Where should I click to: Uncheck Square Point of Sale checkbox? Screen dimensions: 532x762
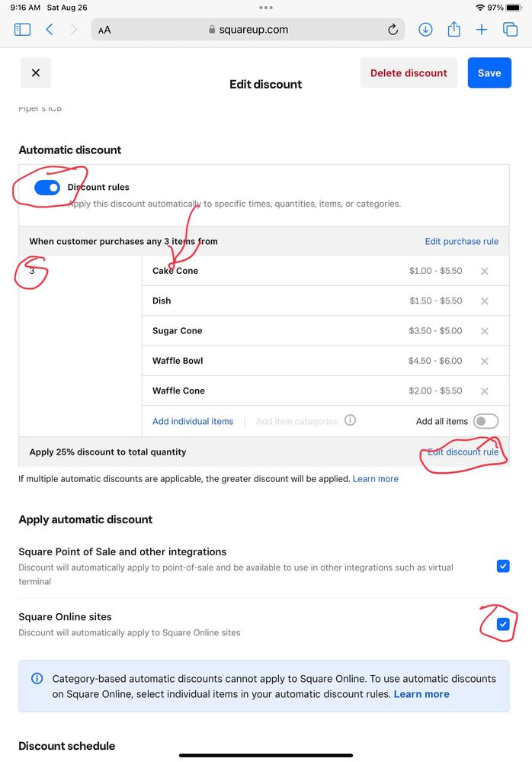point(503,566)
